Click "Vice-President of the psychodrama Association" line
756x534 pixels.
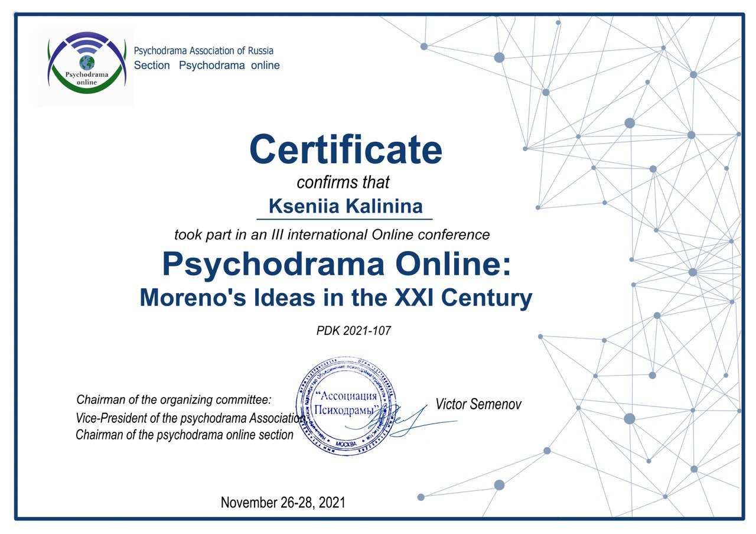[190, 418]
